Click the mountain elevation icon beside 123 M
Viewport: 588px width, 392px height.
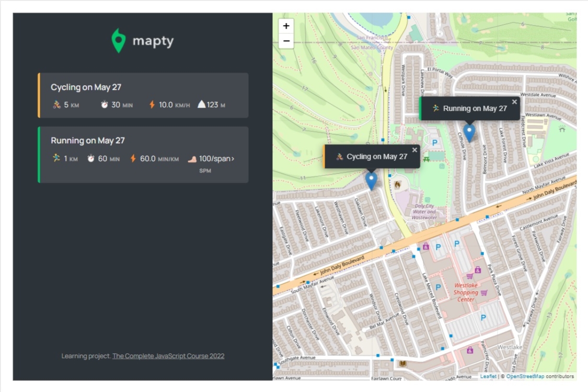point(201,105)
